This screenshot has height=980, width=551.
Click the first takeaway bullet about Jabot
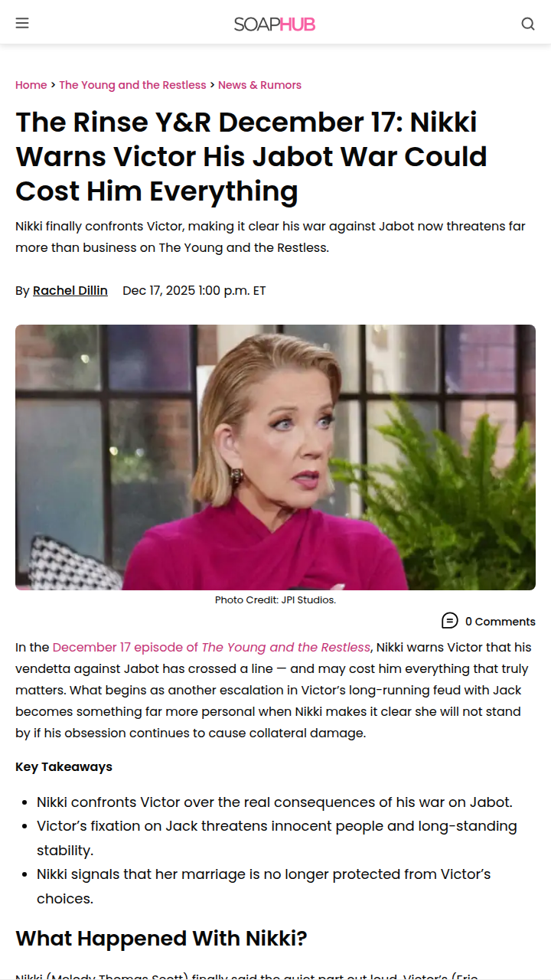pos(275,802)
